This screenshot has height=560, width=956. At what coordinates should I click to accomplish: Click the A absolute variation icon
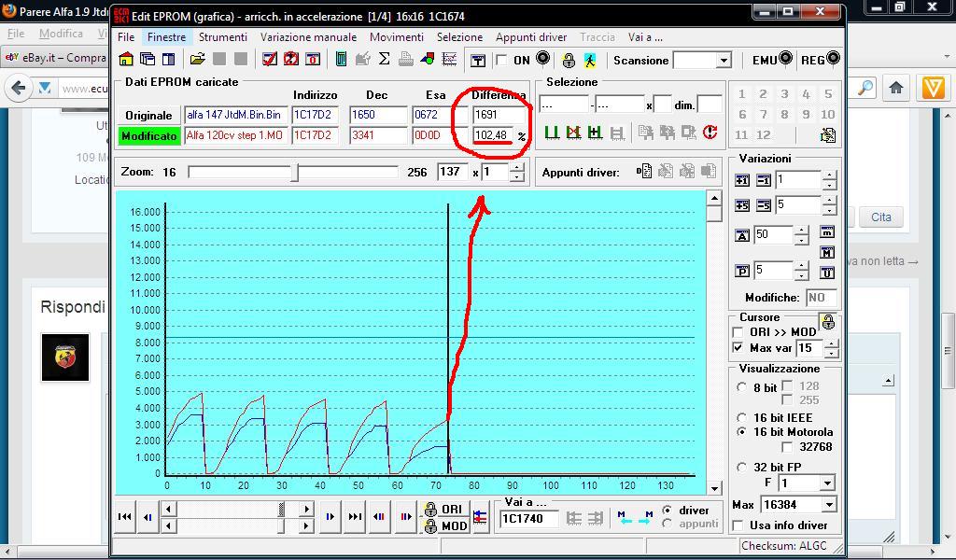(x=742, y=235)
